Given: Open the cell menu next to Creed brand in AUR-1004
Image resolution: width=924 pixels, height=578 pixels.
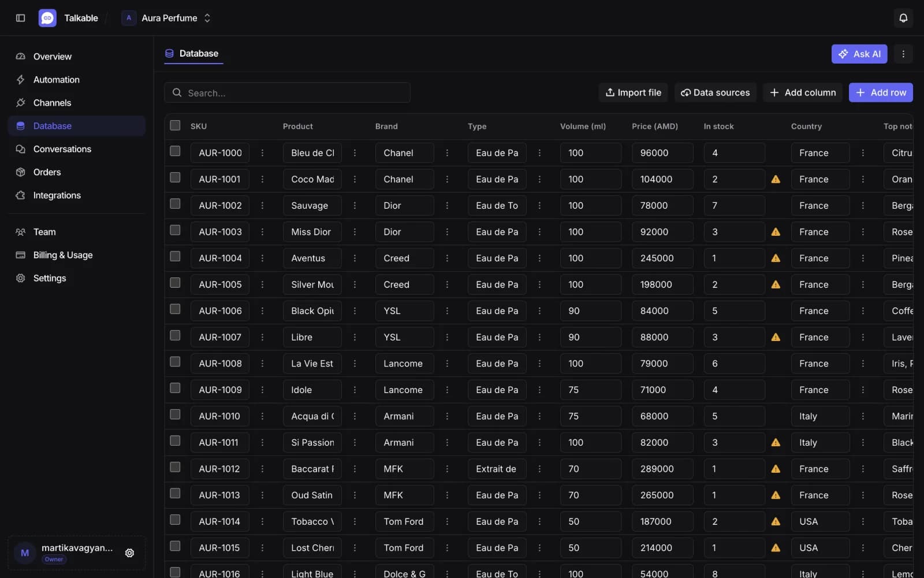Looking at the screenshot, I should click(447, 258).
